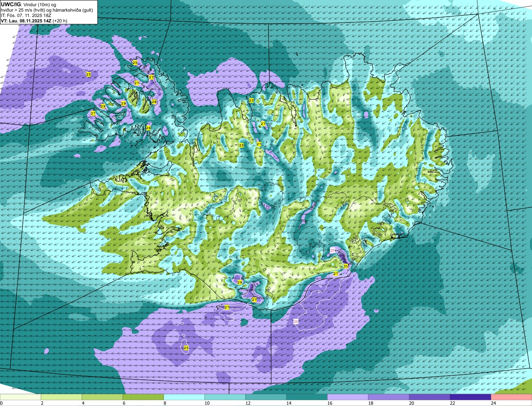Select the "VT: Lau. 08.11.2025 14Z (+20 h)" line

(34, 20)
